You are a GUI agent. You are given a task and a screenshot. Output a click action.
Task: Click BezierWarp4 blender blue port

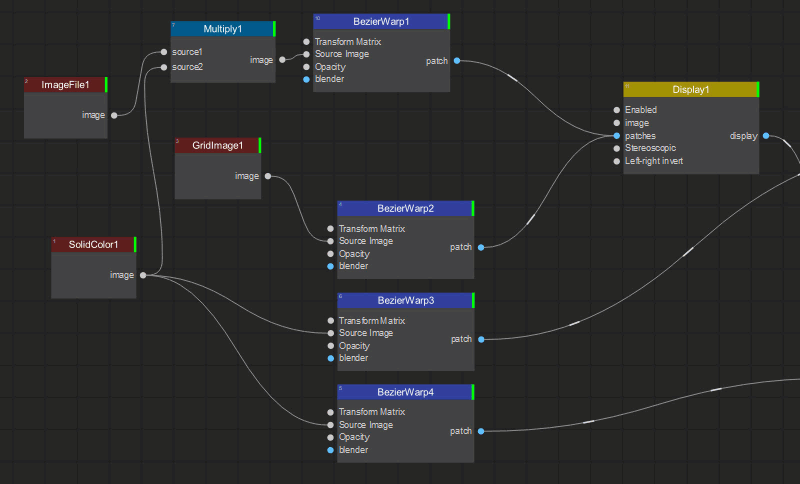click(x=331, y=450)
